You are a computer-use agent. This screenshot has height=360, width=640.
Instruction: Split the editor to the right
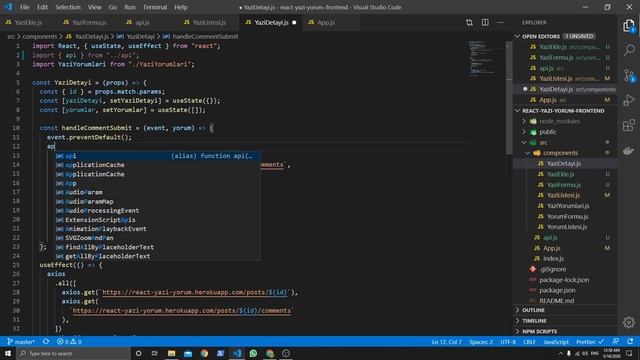tap(485, 22)
